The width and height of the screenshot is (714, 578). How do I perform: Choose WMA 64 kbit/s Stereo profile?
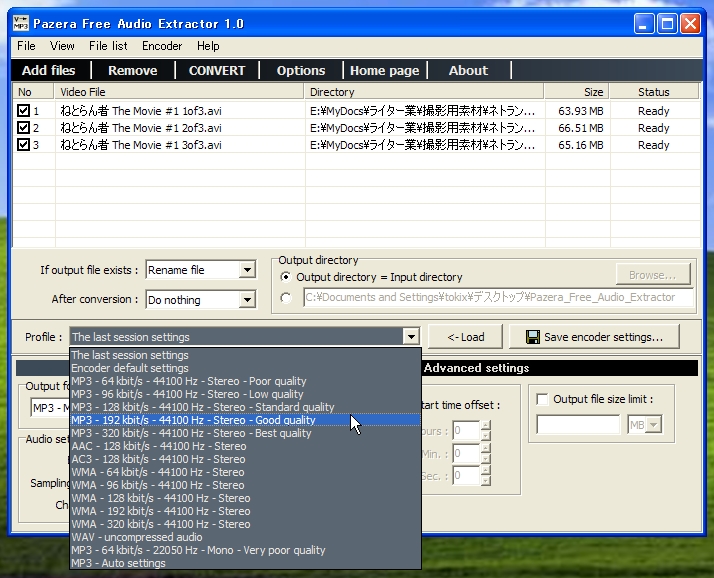point(245,472)
